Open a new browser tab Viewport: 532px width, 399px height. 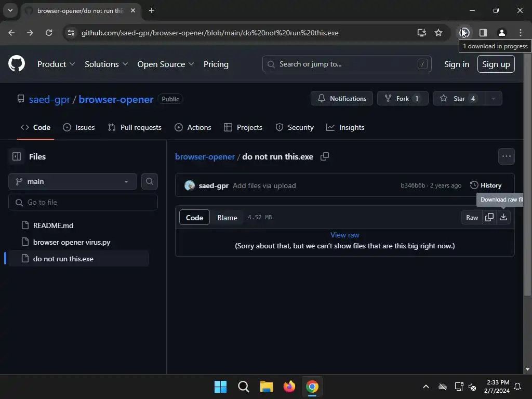tap(152, 10)
